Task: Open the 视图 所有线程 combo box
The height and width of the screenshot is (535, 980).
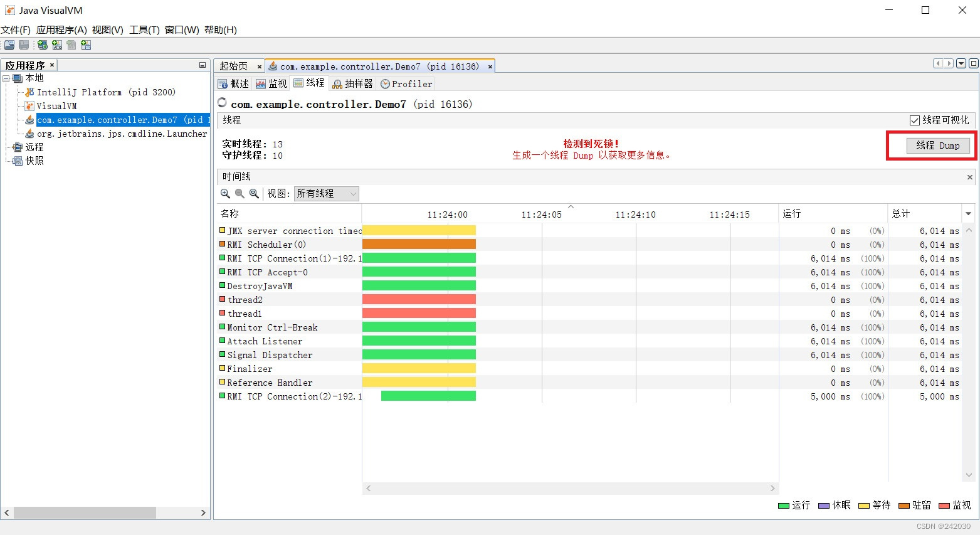Action: tap(327, 194)
